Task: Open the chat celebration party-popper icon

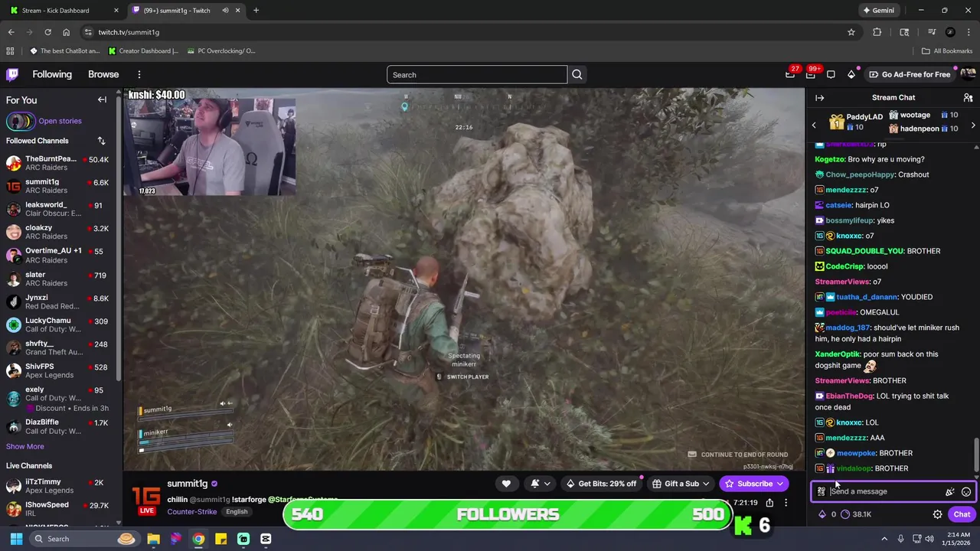Action: pyautogui.click(x=949, y=492)
